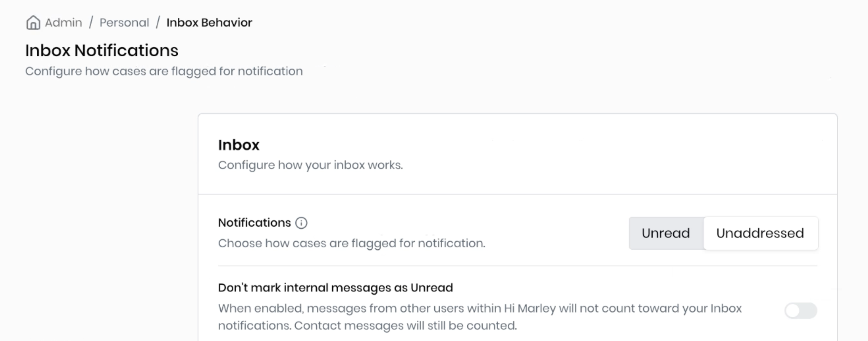868x341 pixels.
Task: Go to the Admin breadcrumb link
Action: (63, 23)
